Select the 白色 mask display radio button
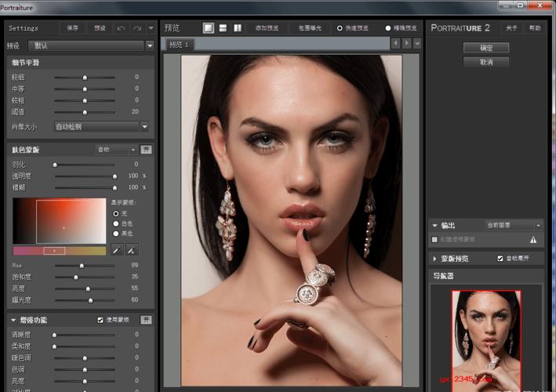 tap(117, 223)
